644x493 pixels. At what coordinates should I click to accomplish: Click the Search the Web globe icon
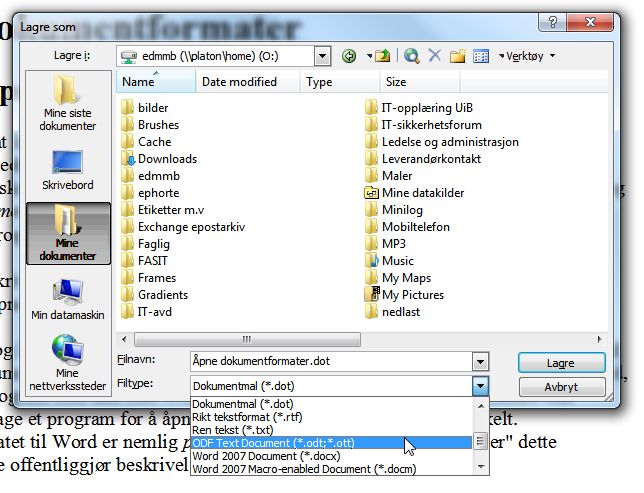412,56
